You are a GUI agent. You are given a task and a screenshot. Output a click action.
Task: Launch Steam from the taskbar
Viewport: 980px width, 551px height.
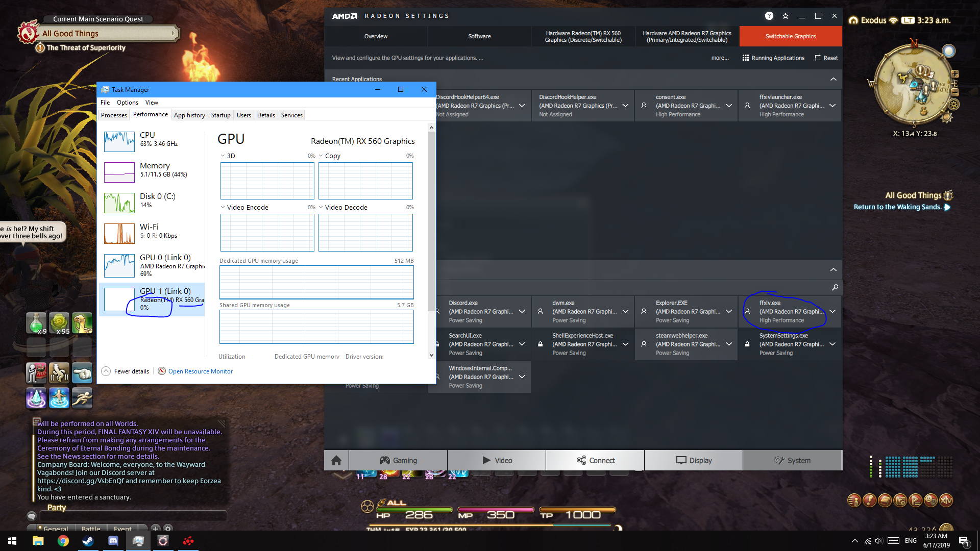88,541
